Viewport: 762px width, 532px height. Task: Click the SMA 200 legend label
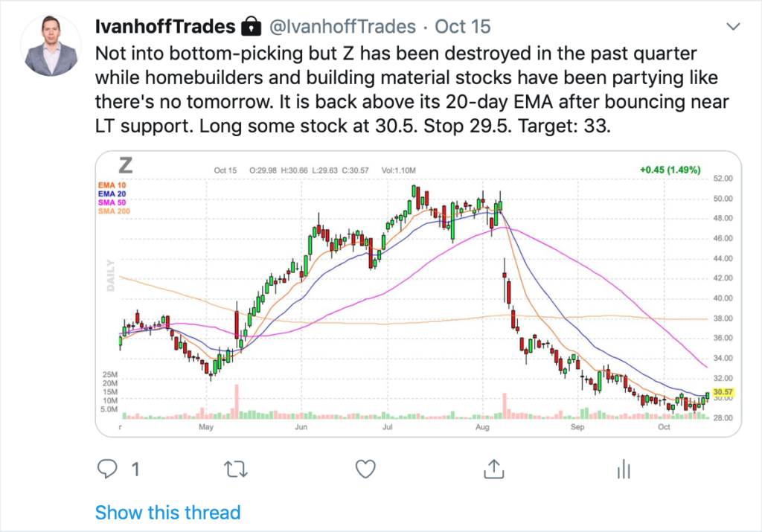[114, 211]
